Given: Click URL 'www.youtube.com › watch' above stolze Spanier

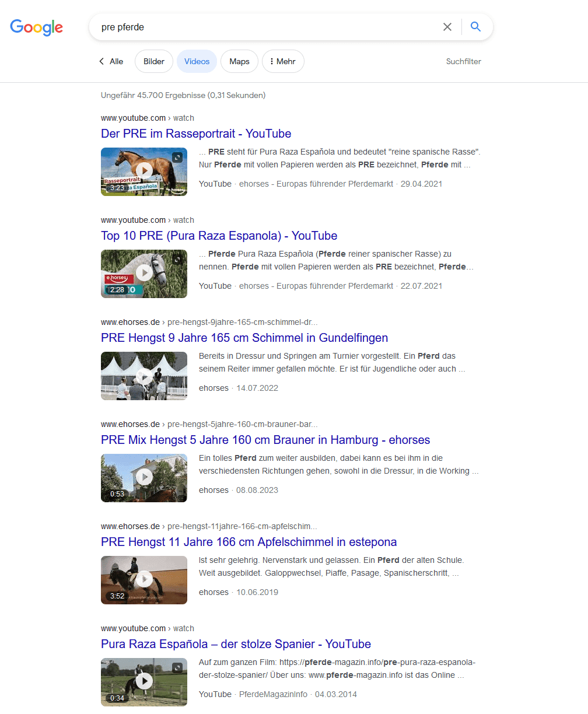Looking at the screenshot, I should click(x=148, y=628).
